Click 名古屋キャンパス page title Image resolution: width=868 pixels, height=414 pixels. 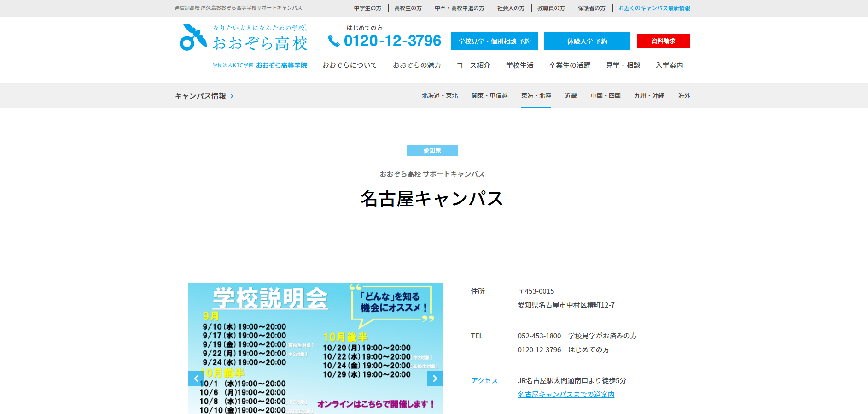coord(432,199)
